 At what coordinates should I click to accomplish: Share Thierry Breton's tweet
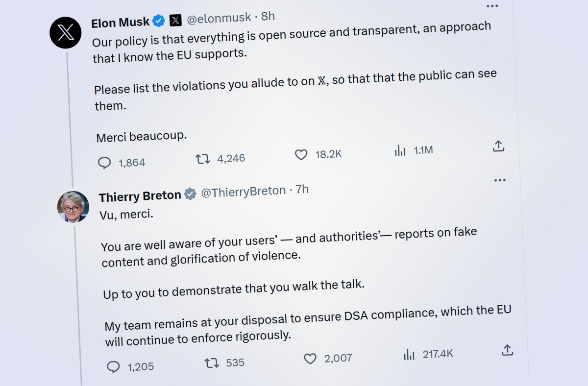[508, 350]
